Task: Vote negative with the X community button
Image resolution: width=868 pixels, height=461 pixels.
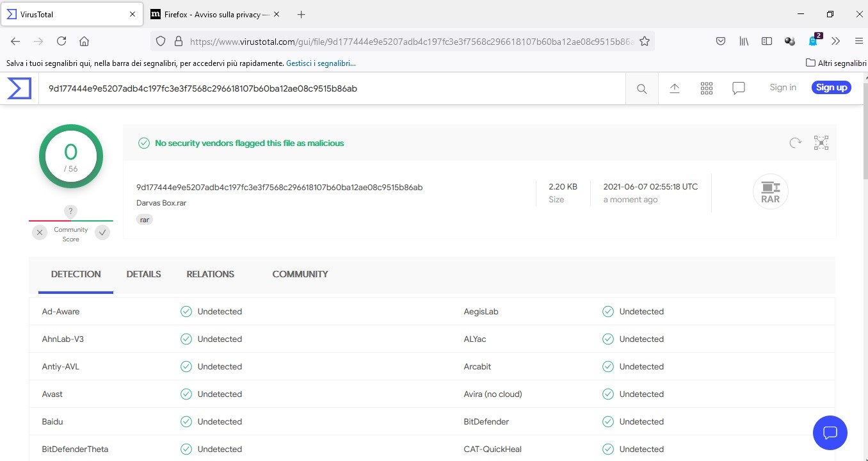Action: coord(40,233)
